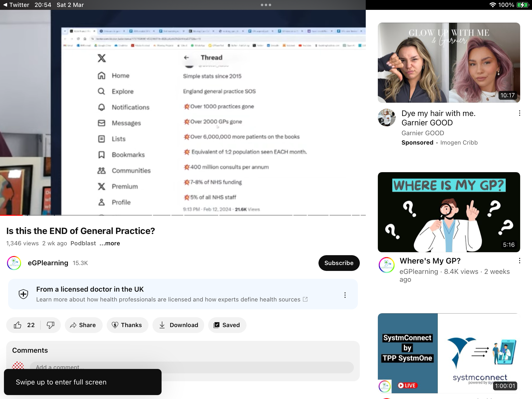The width and height of the screenshot is (532, 399).
Task: Expand the Comments section header
Action: click(x=30, y=350)
